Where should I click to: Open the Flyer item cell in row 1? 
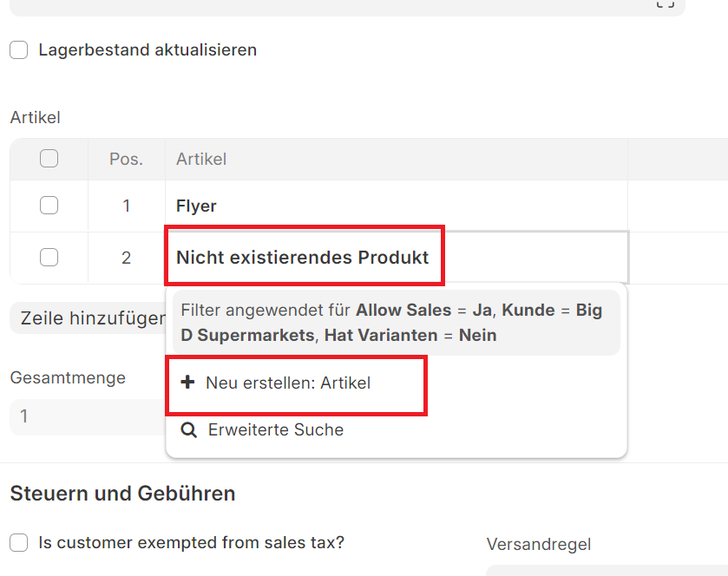point(396,206)
